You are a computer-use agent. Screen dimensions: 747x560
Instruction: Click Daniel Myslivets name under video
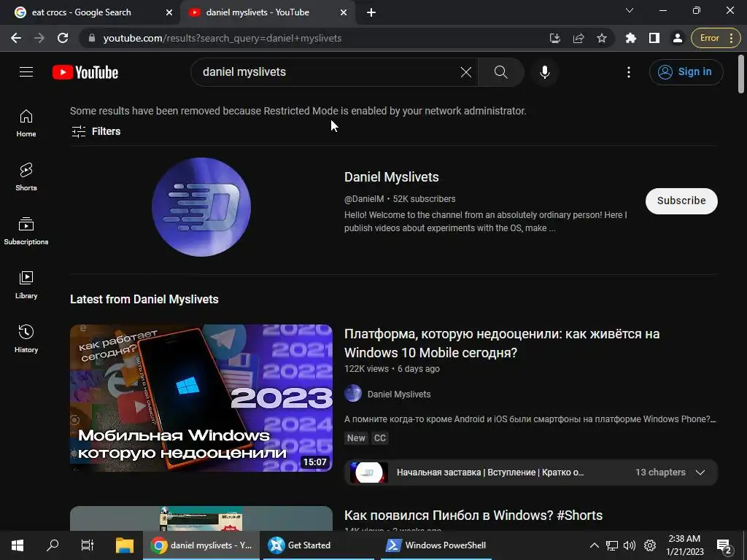tap(399, 394)
